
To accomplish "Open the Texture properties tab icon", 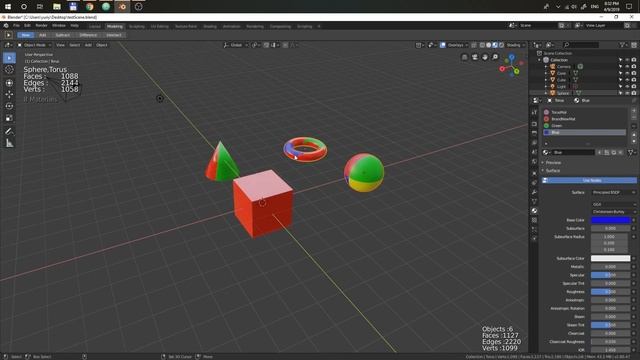I will [534, 220].
